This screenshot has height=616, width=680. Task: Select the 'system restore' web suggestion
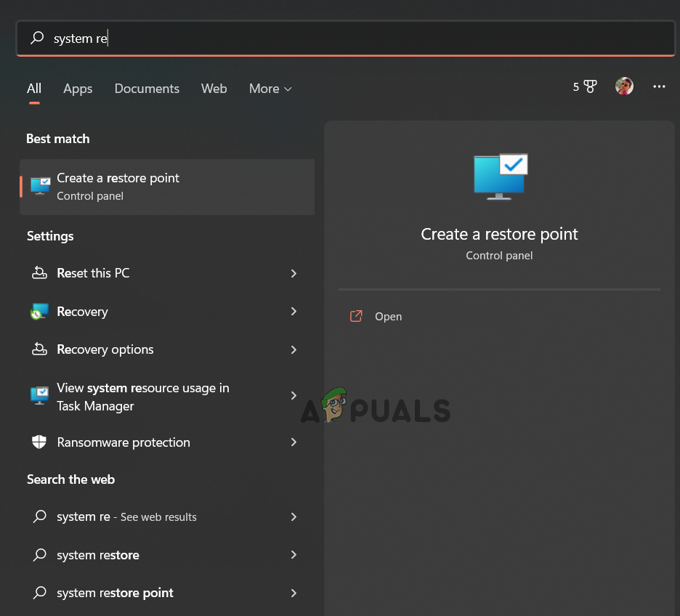pyautogui.click(x=167, y=555)
